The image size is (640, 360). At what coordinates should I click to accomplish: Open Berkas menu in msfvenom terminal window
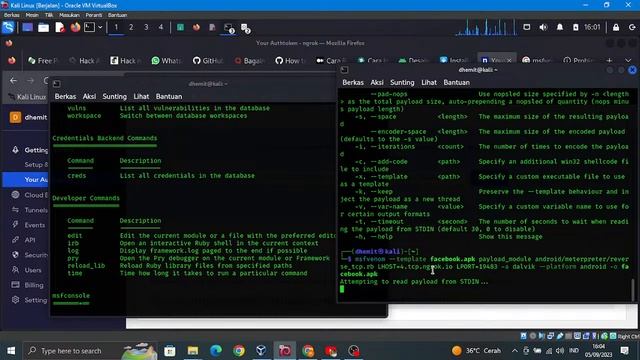click(x=353, y=82)
